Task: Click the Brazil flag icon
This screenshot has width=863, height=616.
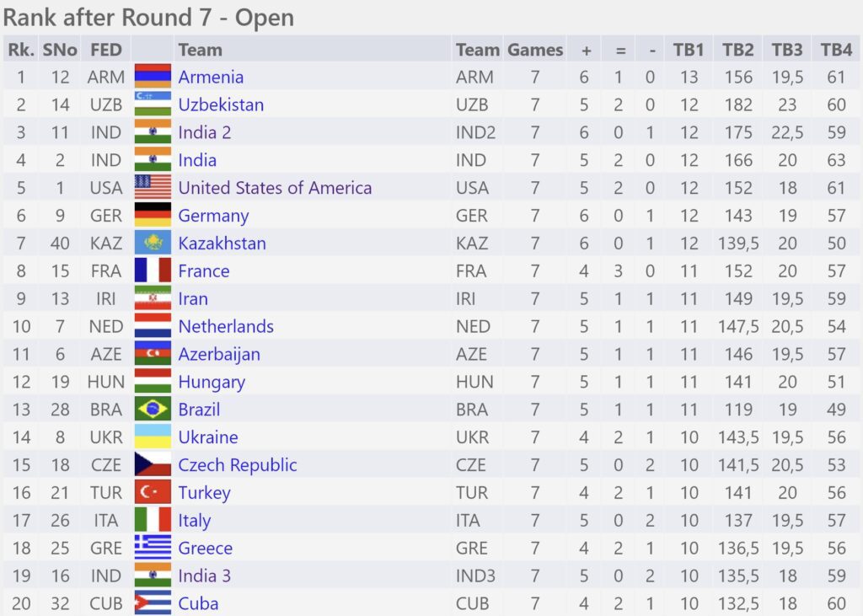Action: (153, 409)
